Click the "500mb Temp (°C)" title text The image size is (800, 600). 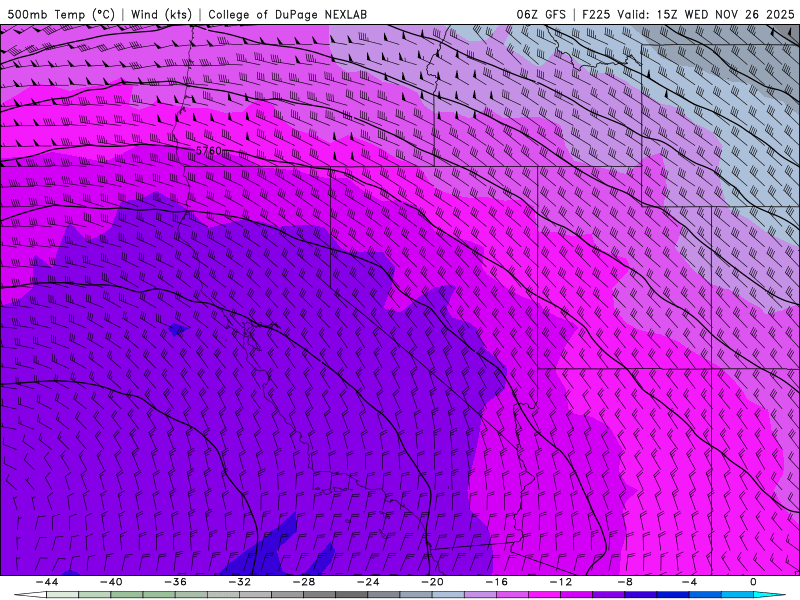61,14
